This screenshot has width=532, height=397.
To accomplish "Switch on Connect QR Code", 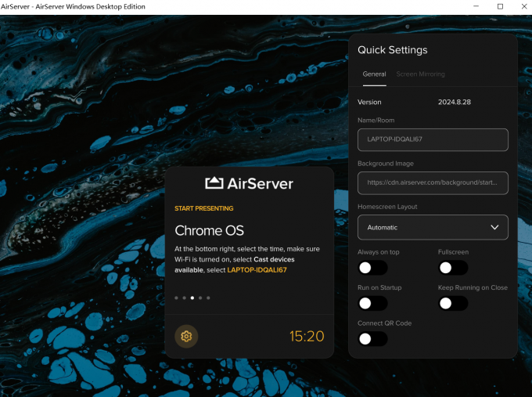I will [372, 338].
